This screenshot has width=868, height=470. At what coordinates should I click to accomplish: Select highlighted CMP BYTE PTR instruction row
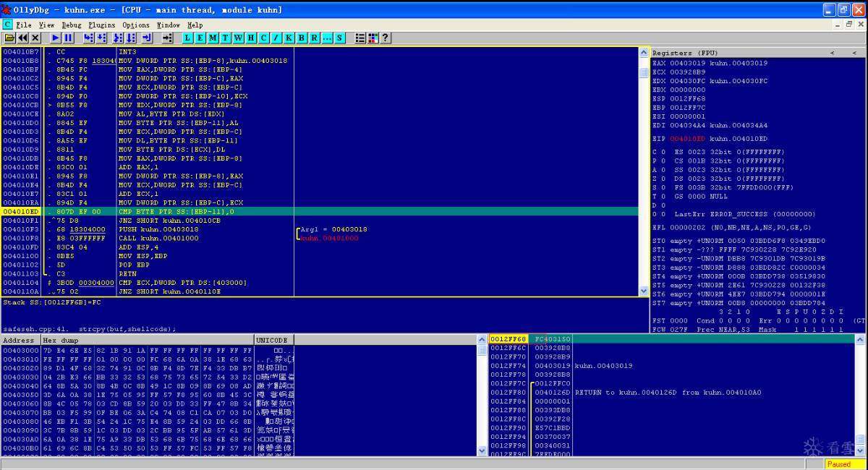319,211
